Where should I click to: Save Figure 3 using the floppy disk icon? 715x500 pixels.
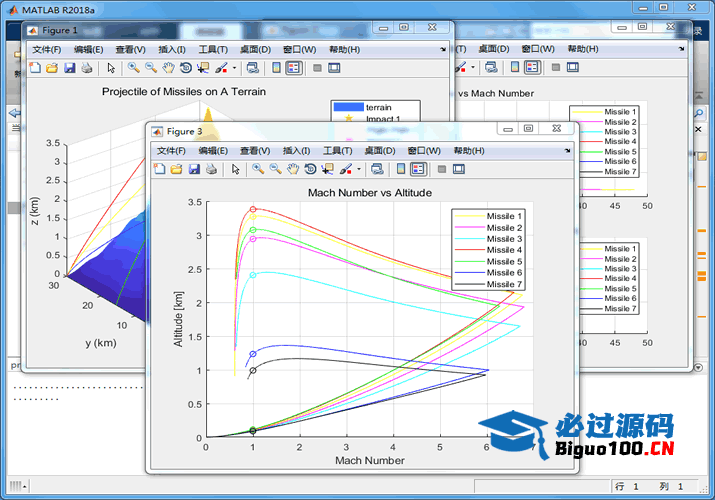click(x=194, y=169)
